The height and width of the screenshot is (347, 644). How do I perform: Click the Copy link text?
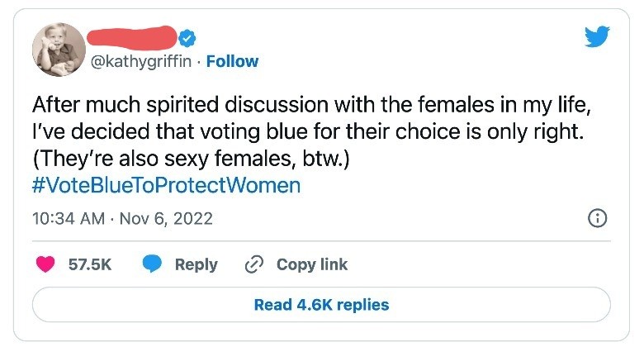click(312, 264)
